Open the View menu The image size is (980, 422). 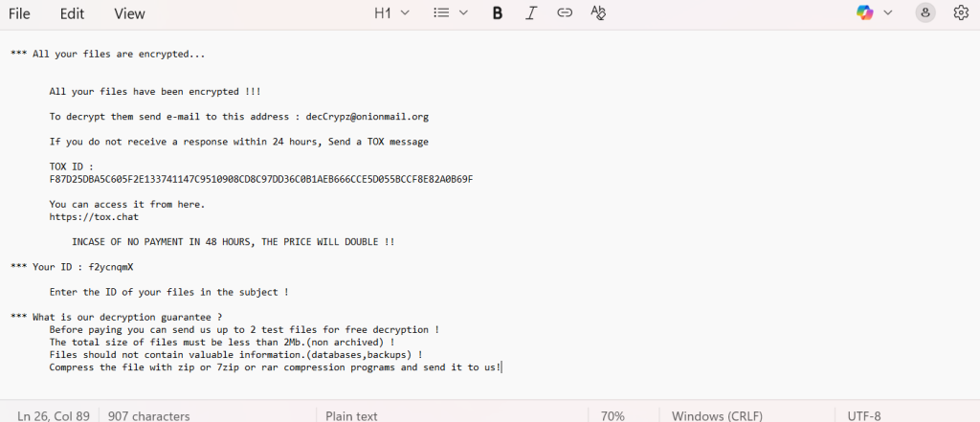tap(129, 13)
